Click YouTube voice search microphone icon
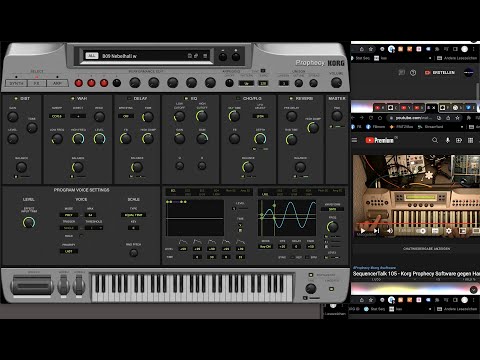This screenshot has width=480, height=360. point(448,140)
